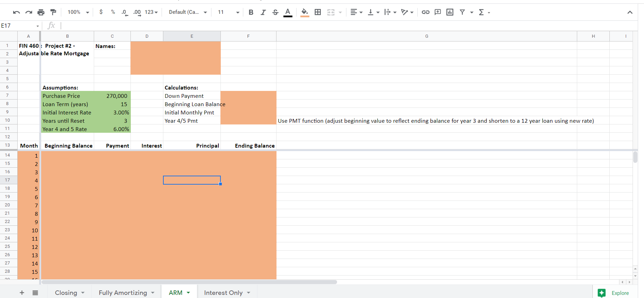Decrease decimal places
This screenshot has width=644, height=298.
coord(125,12)
